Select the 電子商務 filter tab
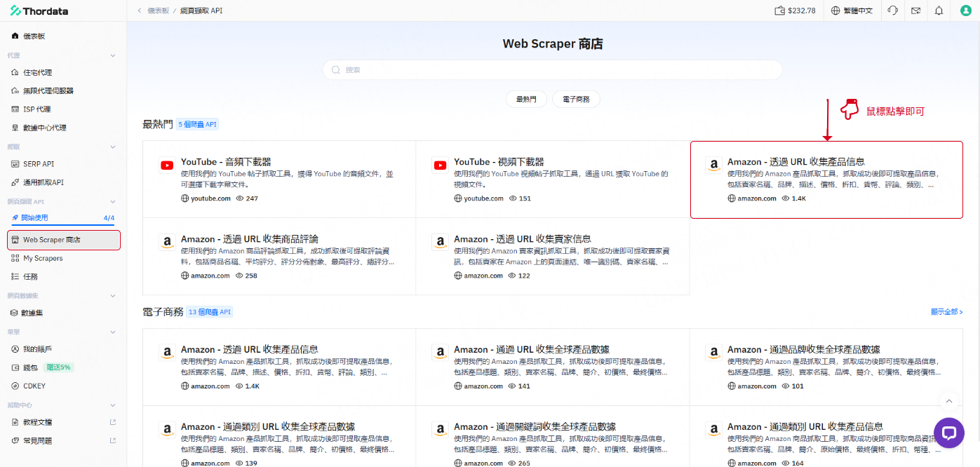 point(576,100)
